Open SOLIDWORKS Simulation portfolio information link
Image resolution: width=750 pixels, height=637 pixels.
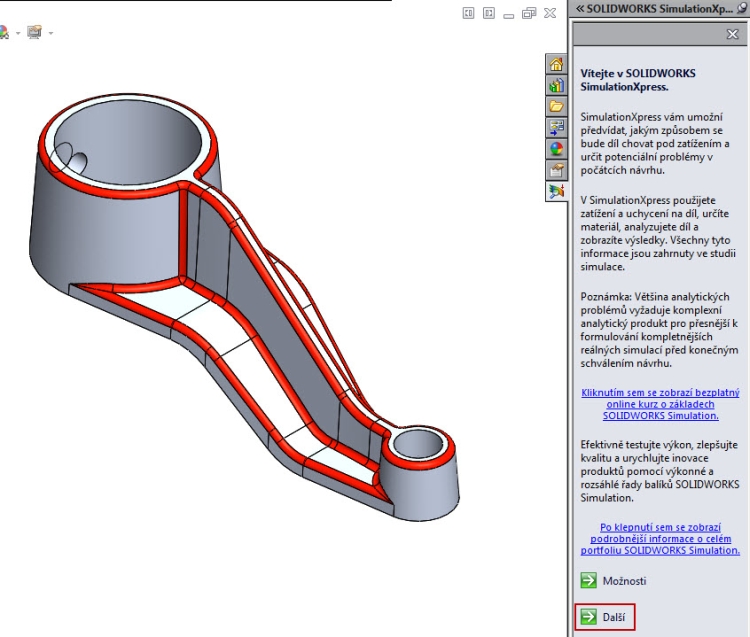661,539
